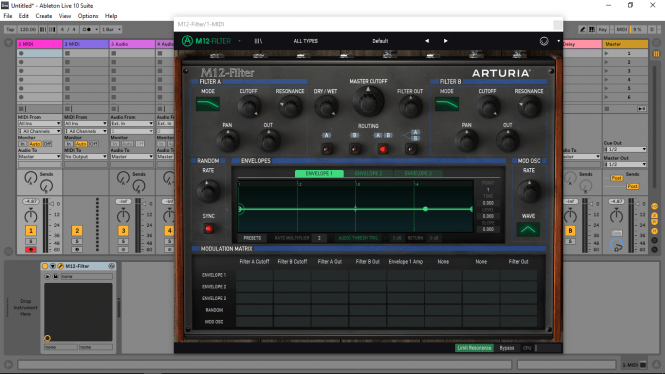Screen dimensions: 665x374
Task: Open the ALL TYPES preset filter
Action: pos(305,41)
